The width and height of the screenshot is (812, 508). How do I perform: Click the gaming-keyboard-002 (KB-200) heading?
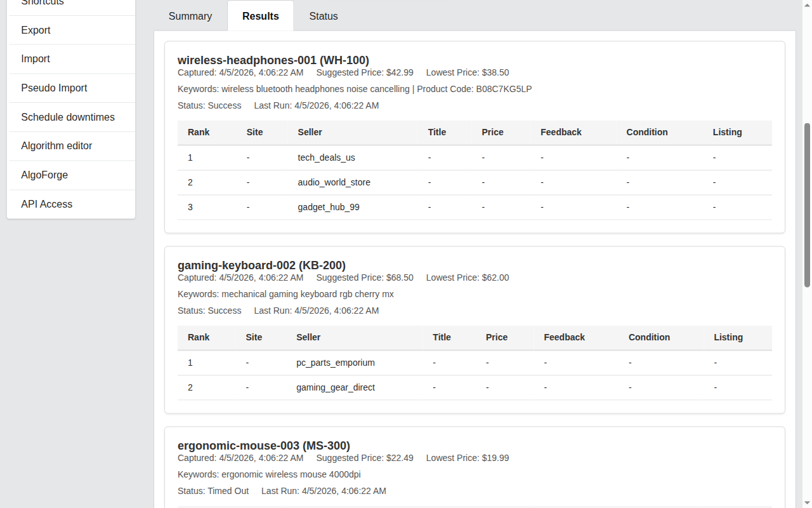[261, 265]
